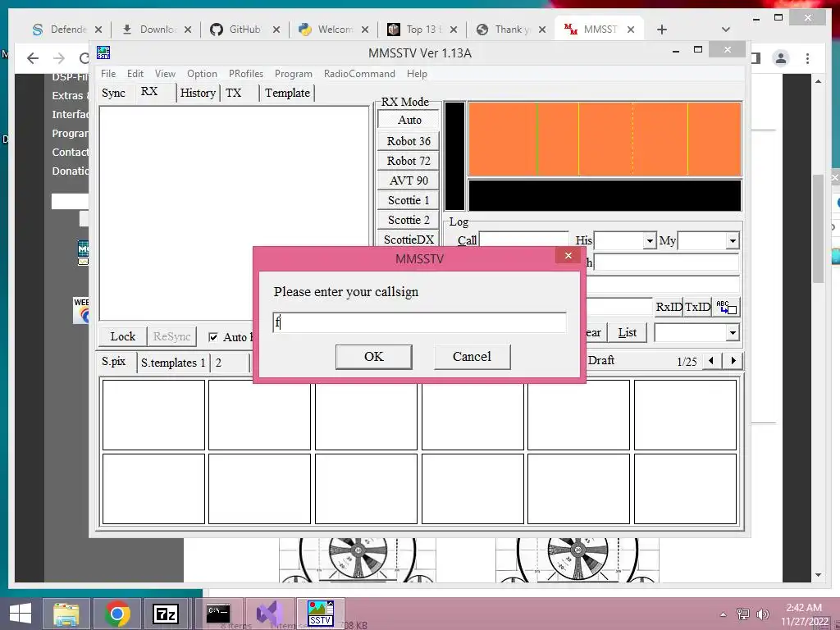Image resolution: width=840 pixels, height=630 pixels.
Task: Open the Option menu
Action: (202, 73)
